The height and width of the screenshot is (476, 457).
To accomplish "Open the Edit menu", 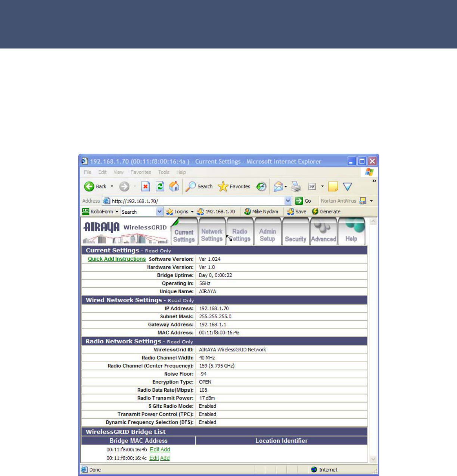I will (x=102, y=172).
